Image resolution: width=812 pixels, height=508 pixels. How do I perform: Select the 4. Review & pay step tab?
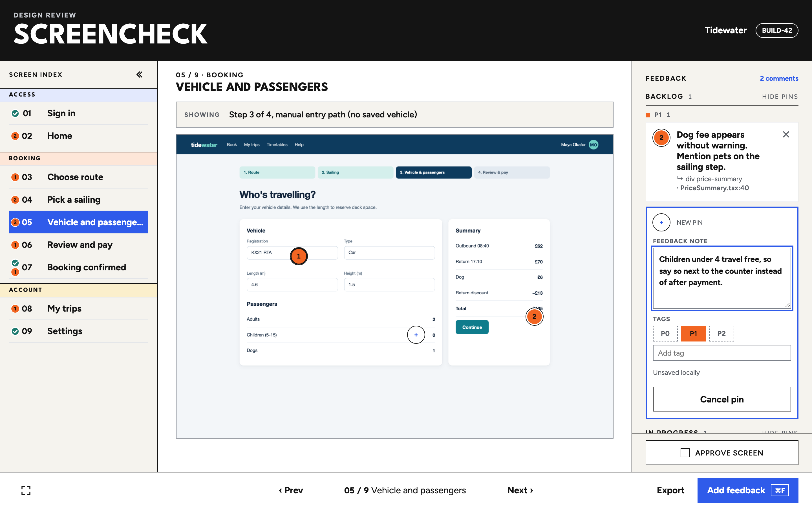(x=512, y=172)
